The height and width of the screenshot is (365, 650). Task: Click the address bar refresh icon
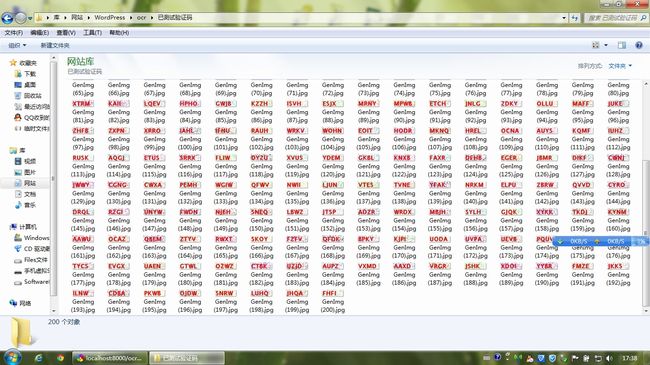575,18
